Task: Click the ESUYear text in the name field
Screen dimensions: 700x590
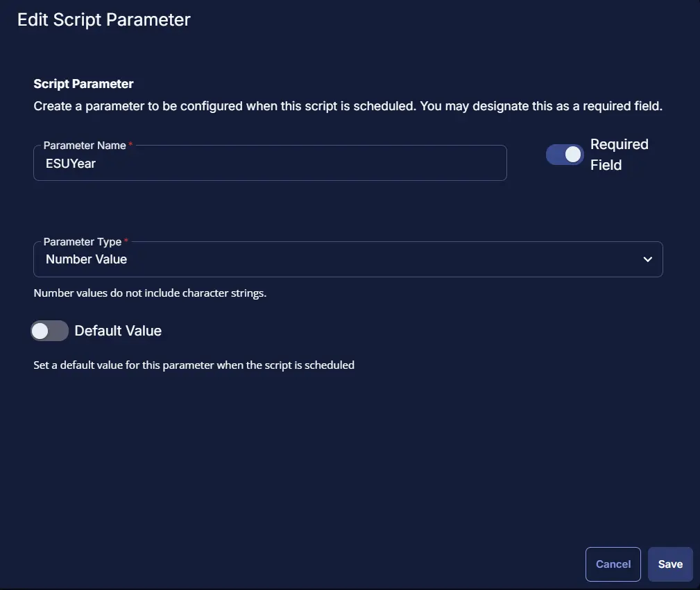Action: (x=70, y=164)
